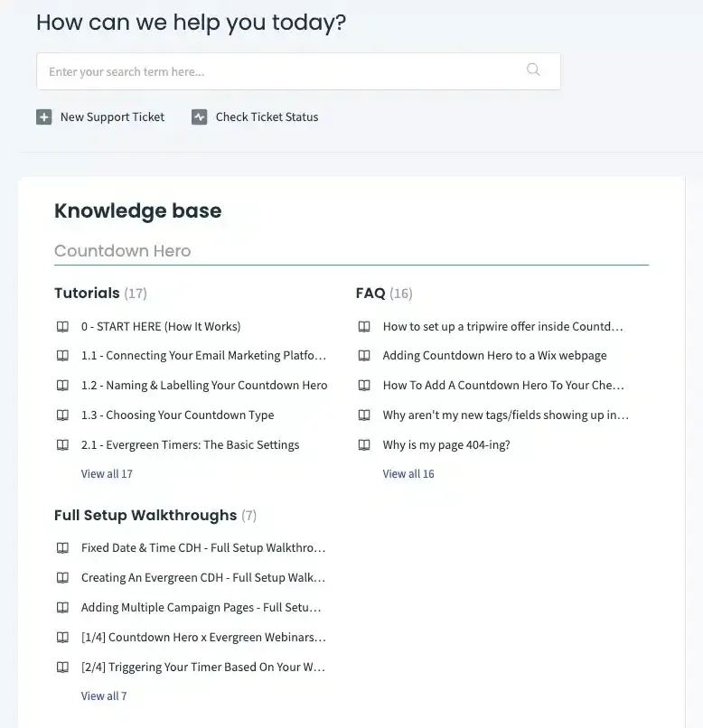This screenshot has width=703, height=728.
Task: View all 17 tutorials
Action: [107, 473]
